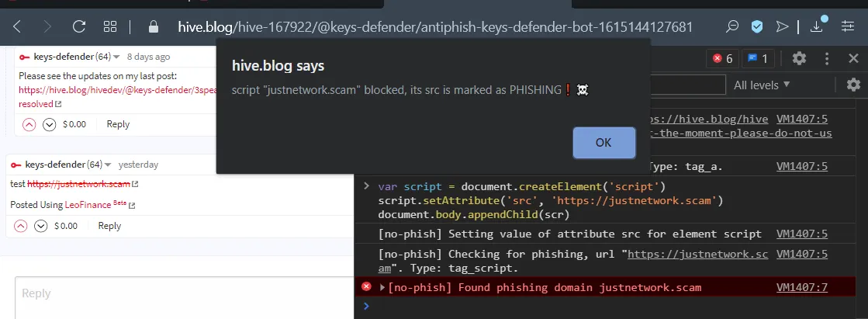Click the Reply text area
Image resolution: width=868 pixels, height=319 pixels.
(x=184, y=298)
